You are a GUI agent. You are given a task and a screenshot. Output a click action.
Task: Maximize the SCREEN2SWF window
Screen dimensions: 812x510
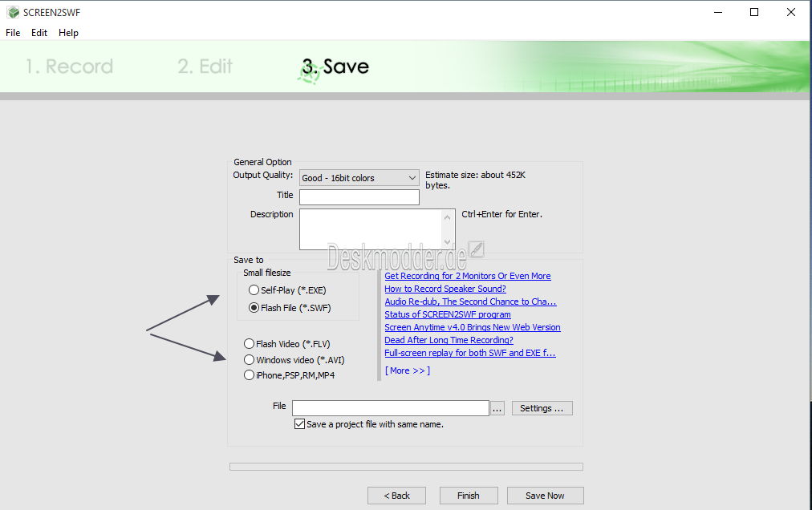(x=754, y=12)
